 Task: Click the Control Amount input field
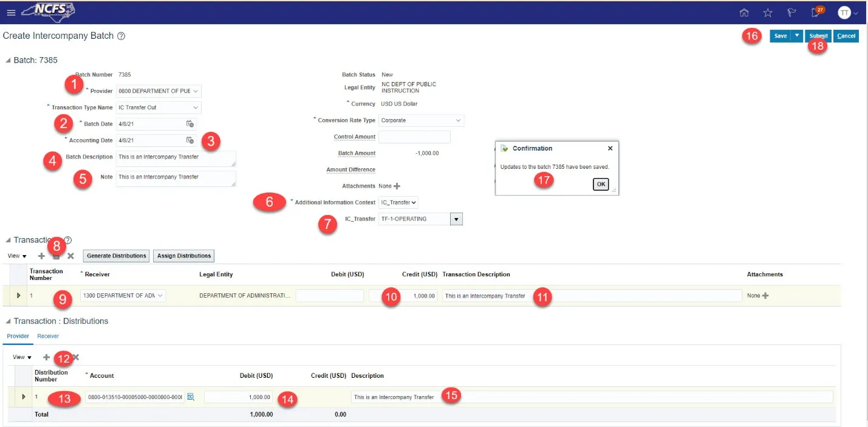[x=414, y=137]
